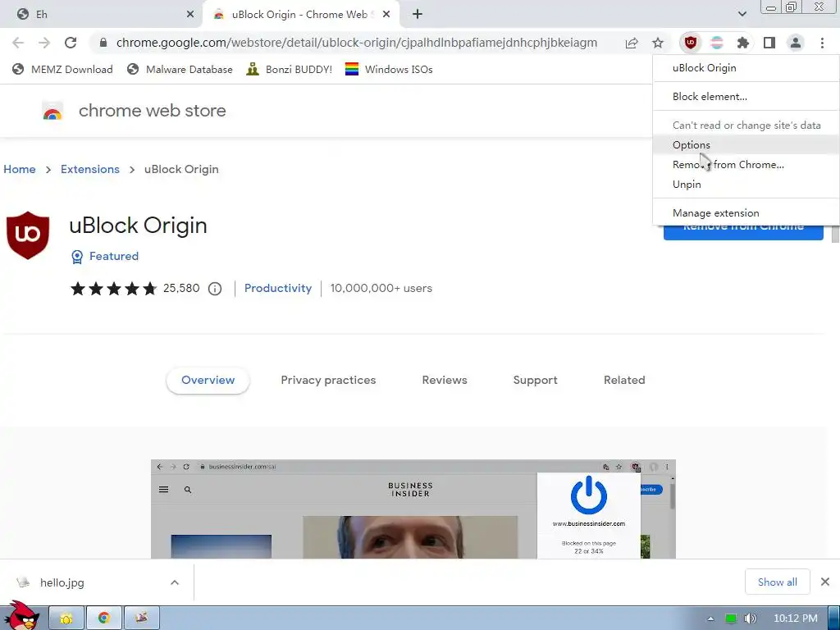Open the Productivity category link
The height and width of the screenshot is (630, 840).
(x=277, y=288)
